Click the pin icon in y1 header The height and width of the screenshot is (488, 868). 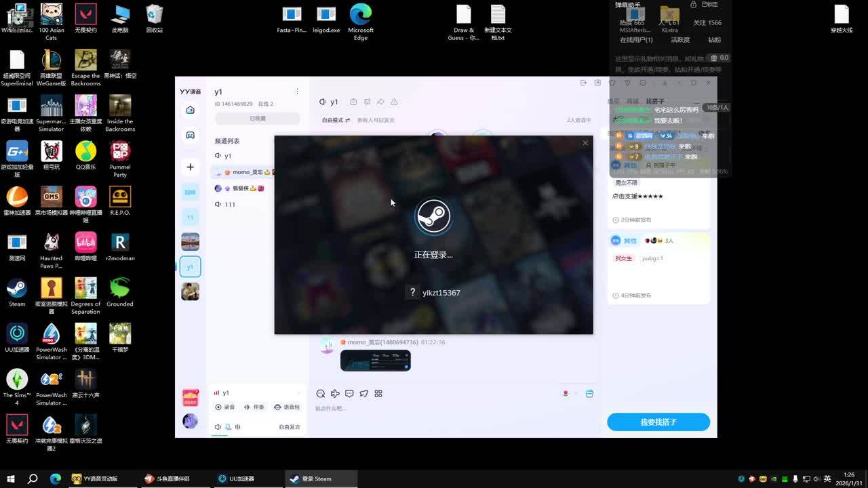pyautogui.click(x=367, y=102)
